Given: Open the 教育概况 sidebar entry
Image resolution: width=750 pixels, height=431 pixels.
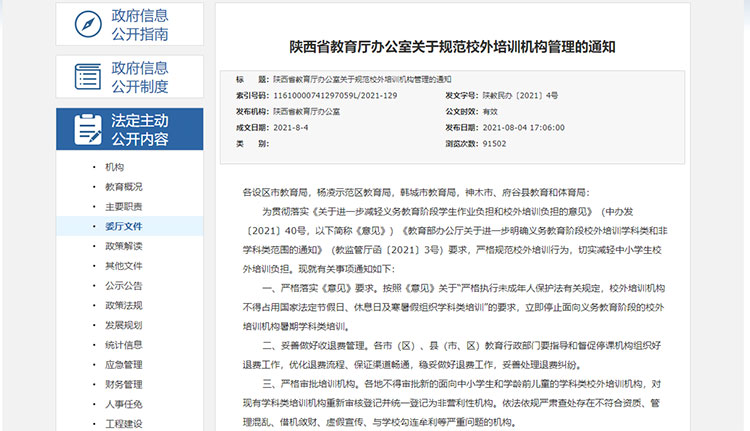Looking at the screenshot, I should (123, 187).
